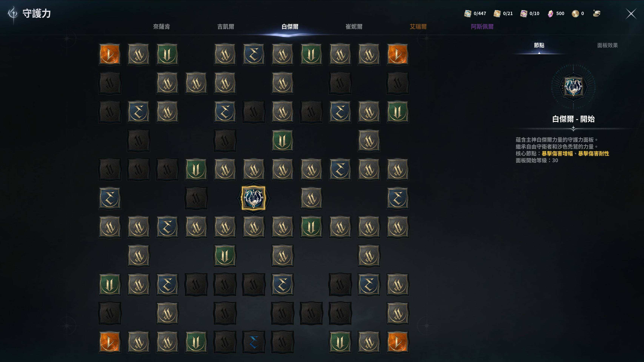The image size is (644, 362).
Task: Open the purple 阿斯佩爾 tab
Action: pos(482,26)
